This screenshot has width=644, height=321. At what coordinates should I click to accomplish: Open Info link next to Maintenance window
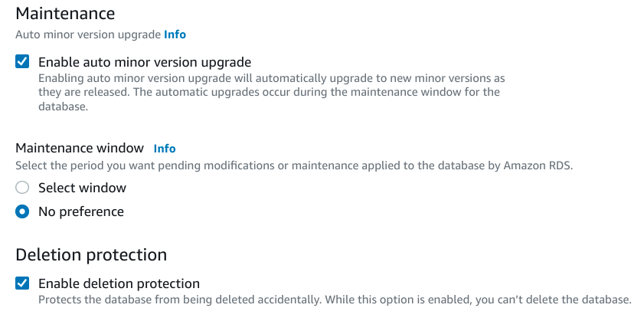[x=165, y=149]
